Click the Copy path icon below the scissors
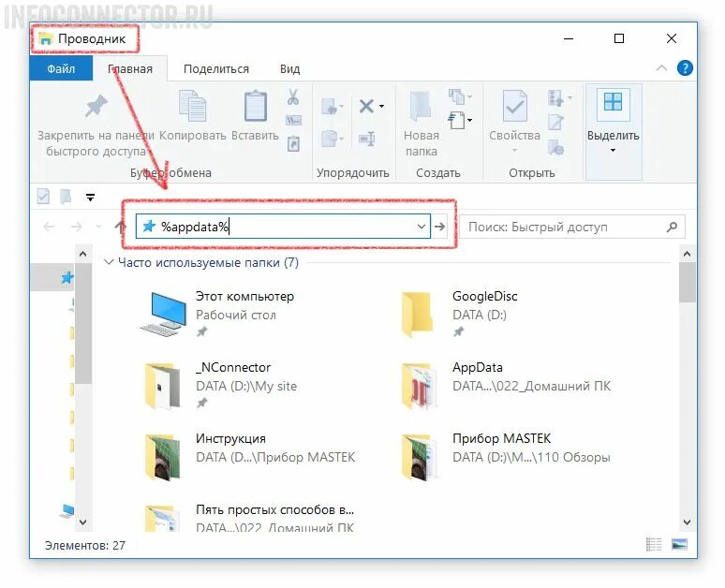The height and width of the screenshot is (588, 725). [293, 121]
